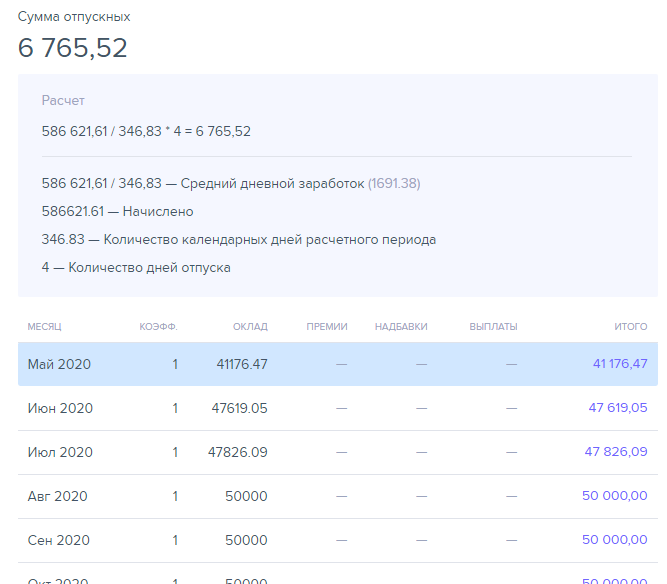Viewport: 667px width, 584px height.
Task: Select the НАДБАВКИ column header
Action: [401, 327]
